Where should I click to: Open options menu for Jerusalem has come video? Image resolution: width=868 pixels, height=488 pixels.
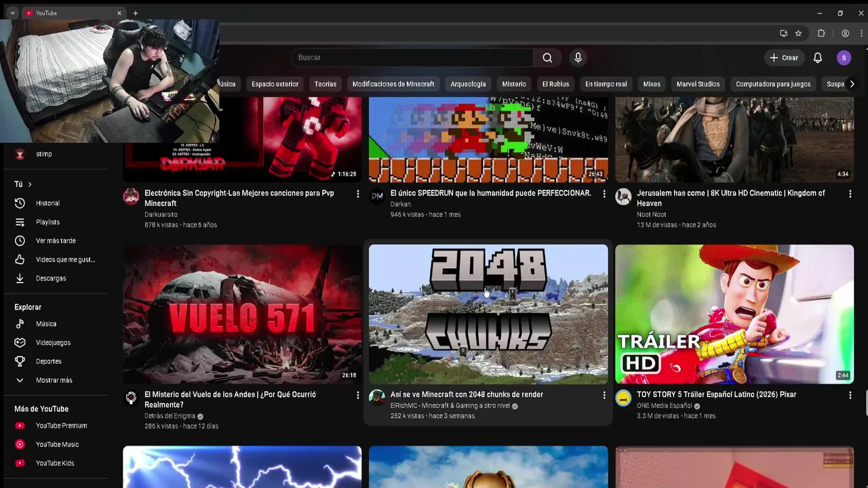(850, 194)
